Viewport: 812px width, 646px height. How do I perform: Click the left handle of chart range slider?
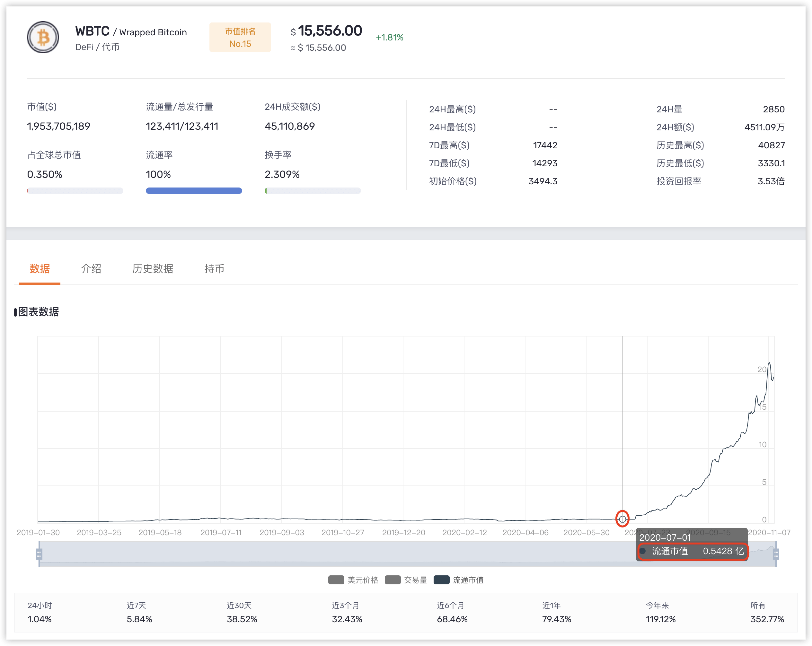[39, 554]
